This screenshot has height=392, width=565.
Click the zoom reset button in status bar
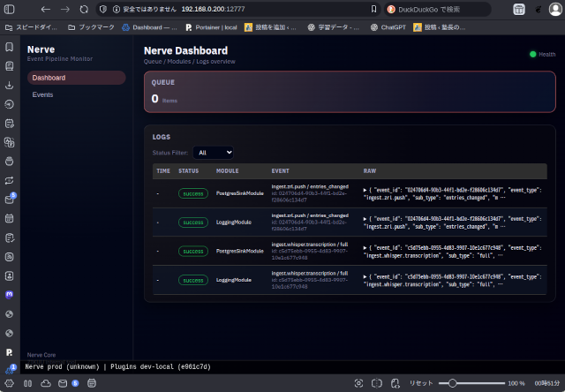422,383
